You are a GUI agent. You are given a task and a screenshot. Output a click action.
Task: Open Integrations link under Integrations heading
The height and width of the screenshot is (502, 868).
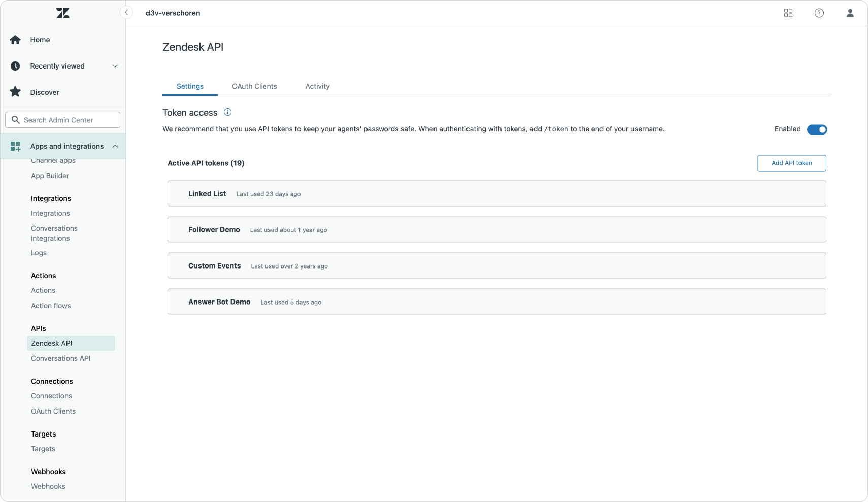click(51, 213)
